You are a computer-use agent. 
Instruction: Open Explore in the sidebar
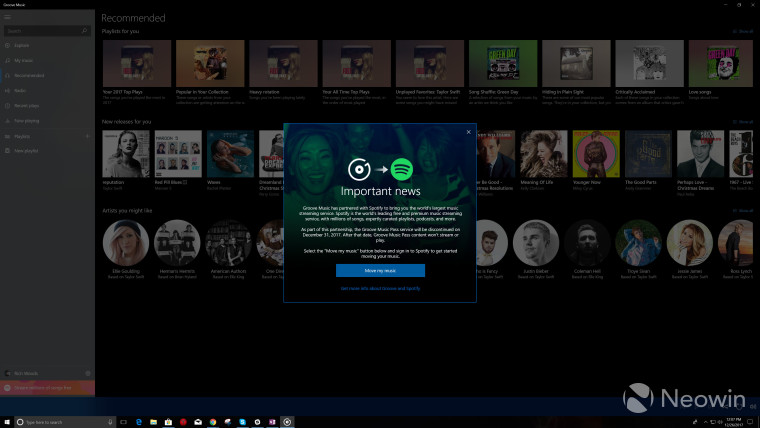(48, 45)
